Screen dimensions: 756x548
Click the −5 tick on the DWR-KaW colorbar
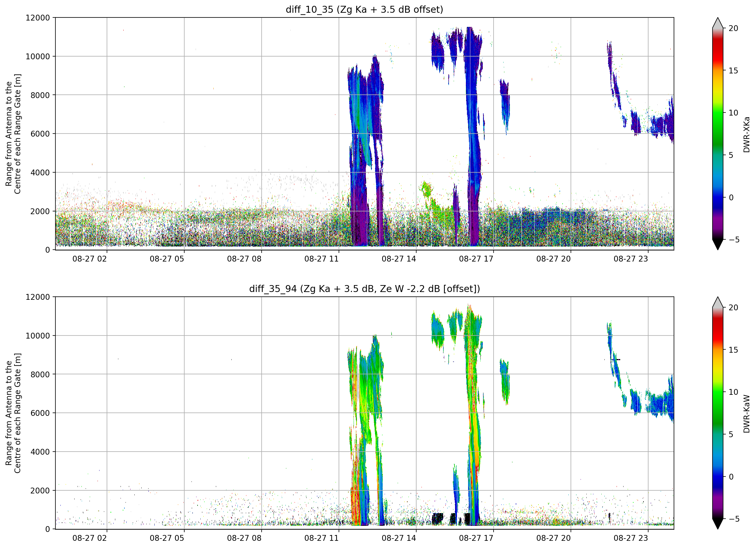(734, 519)
